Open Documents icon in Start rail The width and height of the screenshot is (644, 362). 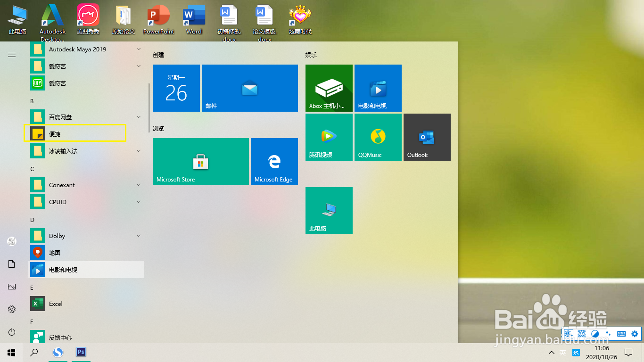click(x=12, y=264)
